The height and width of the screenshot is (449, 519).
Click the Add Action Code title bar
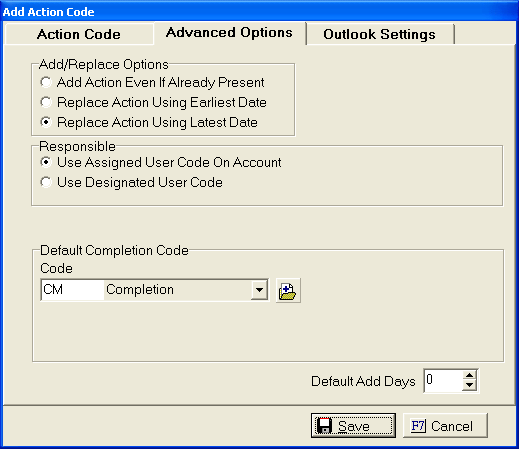pos(259,12)
